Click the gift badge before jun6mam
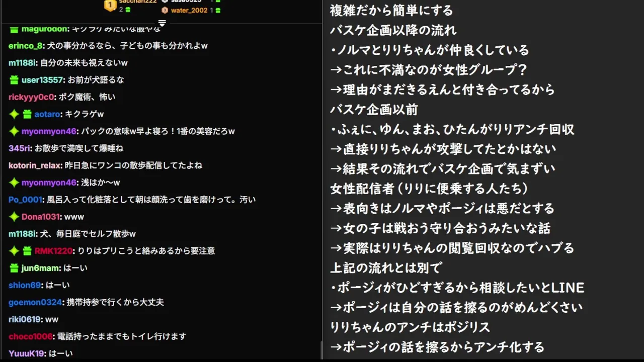 tap(14, 268)
